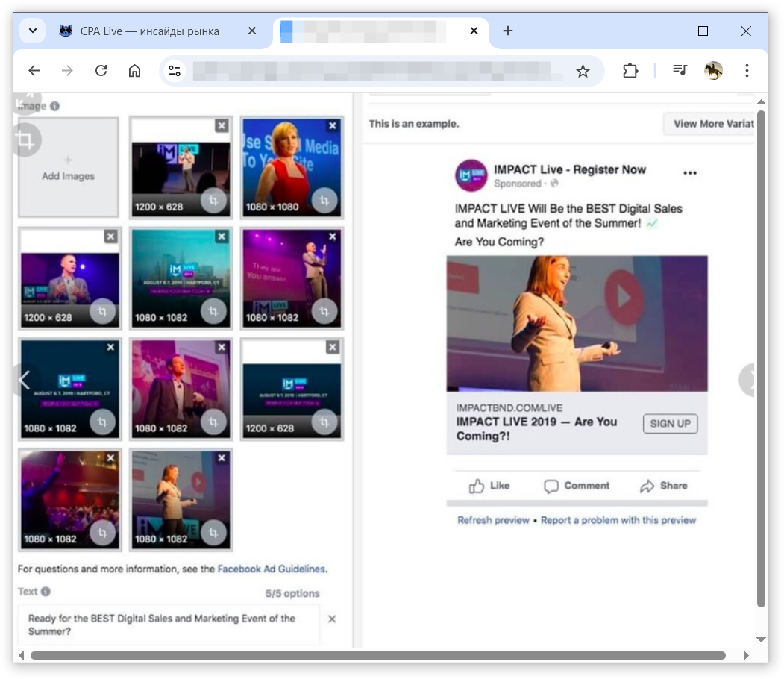This screenshot has height=679, width=784.
Task: Select the red crowd audience thumbnail
Action: 70,500
